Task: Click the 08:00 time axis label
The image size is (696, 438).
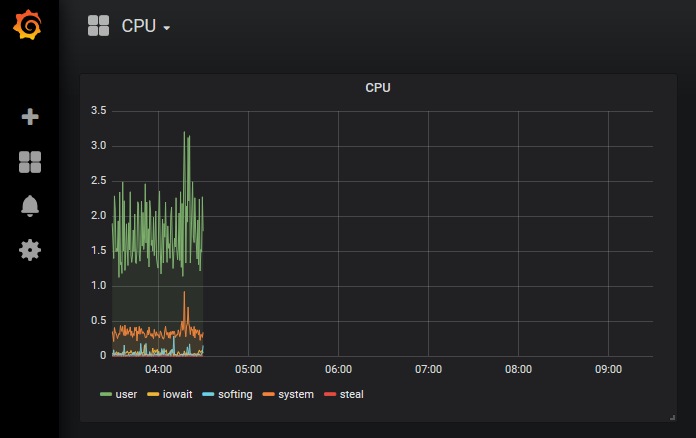Action: (518, 369)
